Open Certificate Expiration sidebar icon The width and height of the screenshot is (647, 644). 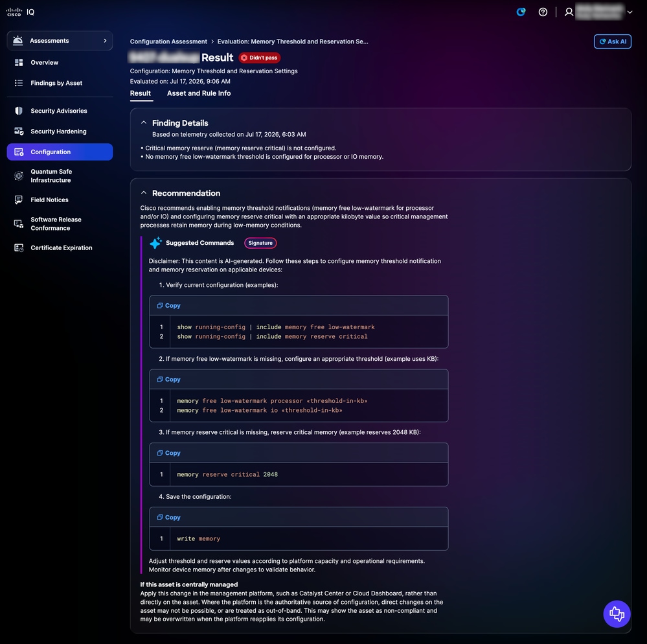(x=19, y=247)
